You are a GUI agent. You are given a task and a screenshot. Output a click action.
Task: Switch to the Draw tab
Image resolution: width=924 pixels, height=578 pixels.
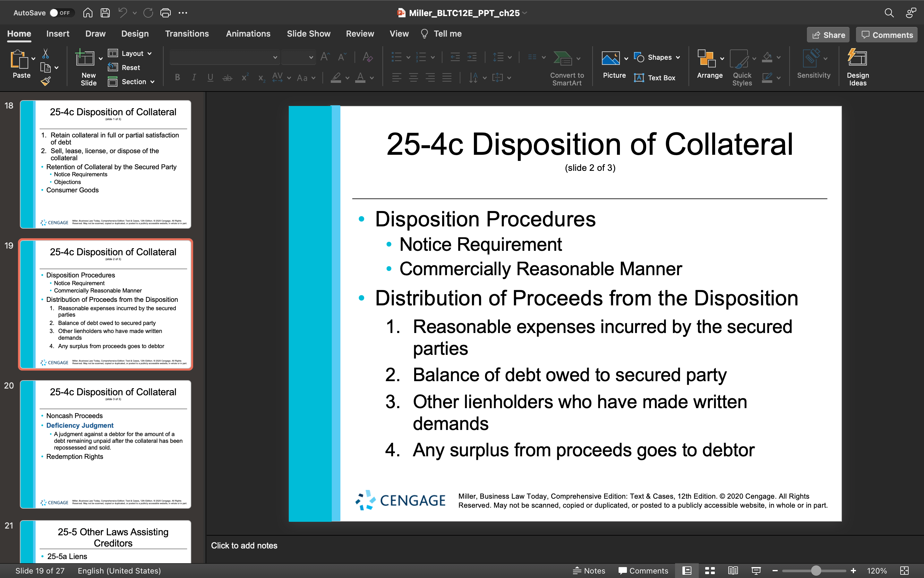click(96, 34)
